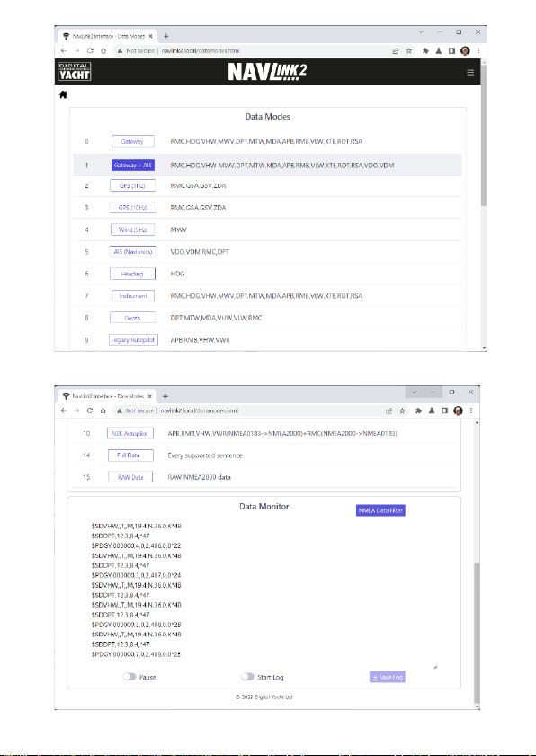Open side panel icon in bottom window
The image size is (536, 756).
point(445,410)
